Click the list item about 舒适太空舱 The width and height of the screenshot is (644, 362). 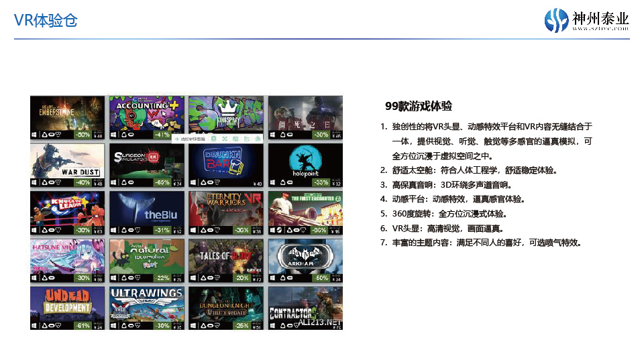(468, 170)
